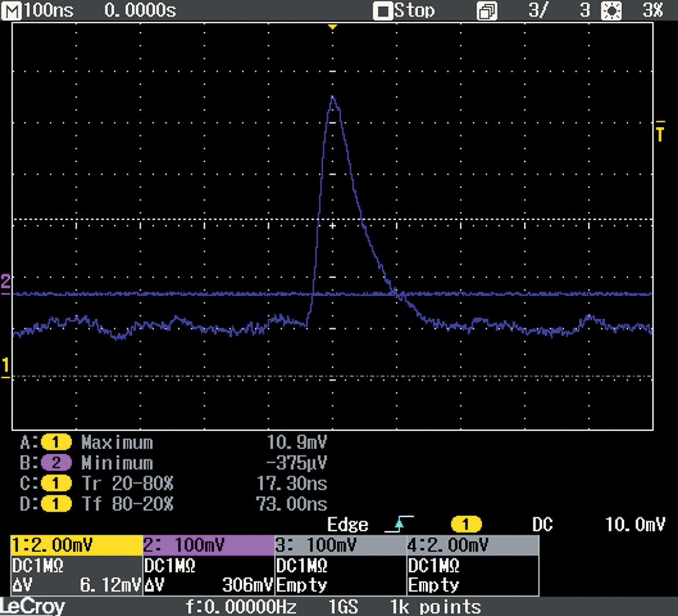678x616 pixels.
Task: Adjust the 10.0mV trigger level value
Action: click(x=635, y=525)
